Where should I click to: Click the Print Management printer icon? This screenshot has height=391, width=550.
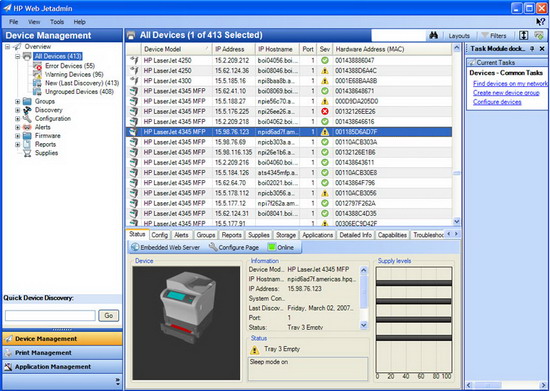tap(8, 353)
